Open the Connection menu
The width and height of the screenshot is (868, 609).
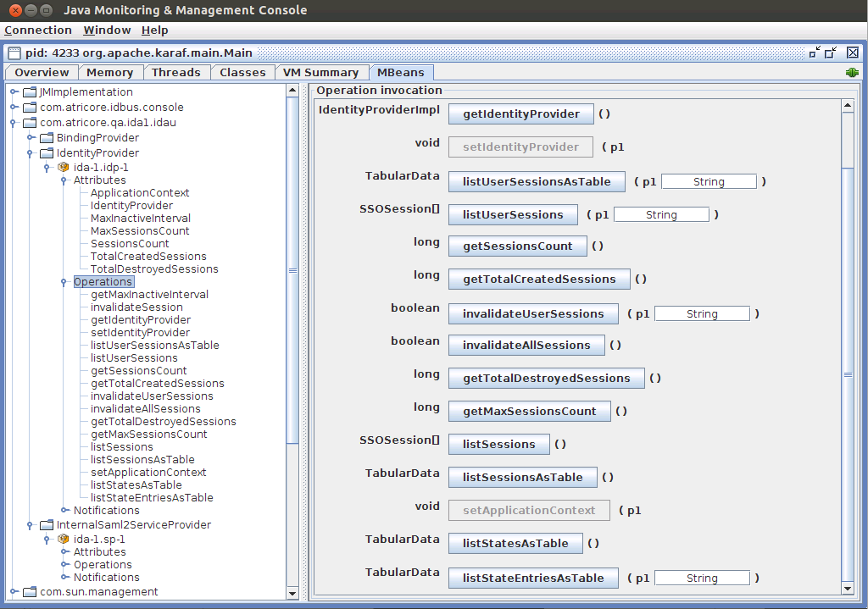[x=38, y=30]
